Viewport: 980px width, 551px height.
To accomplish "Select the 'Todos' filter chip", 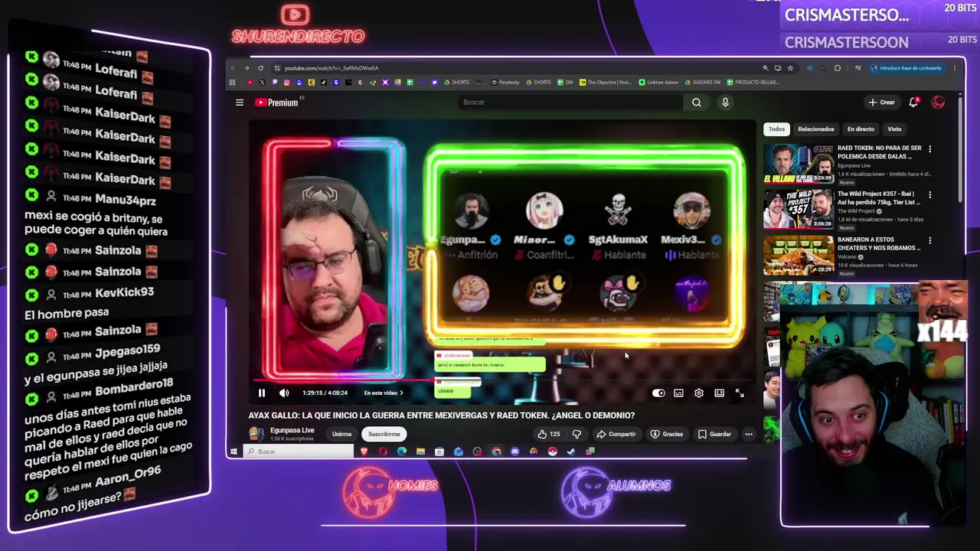I will pyautogui.click(x=776, y=129).
